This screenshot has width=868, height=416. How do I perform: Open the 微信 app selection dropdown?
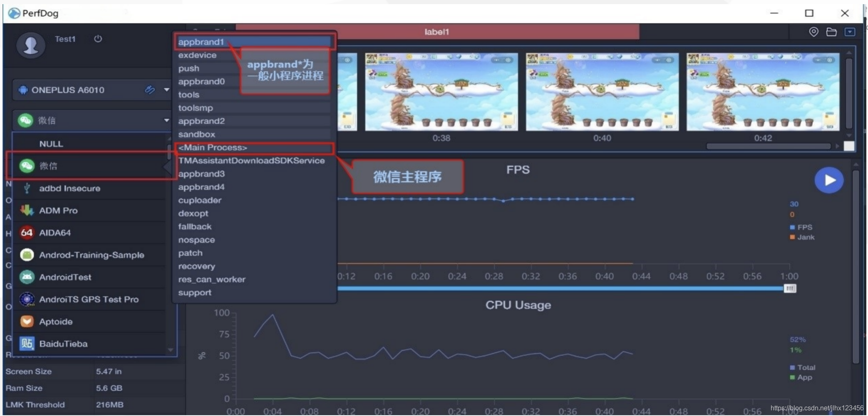(166, 120)
